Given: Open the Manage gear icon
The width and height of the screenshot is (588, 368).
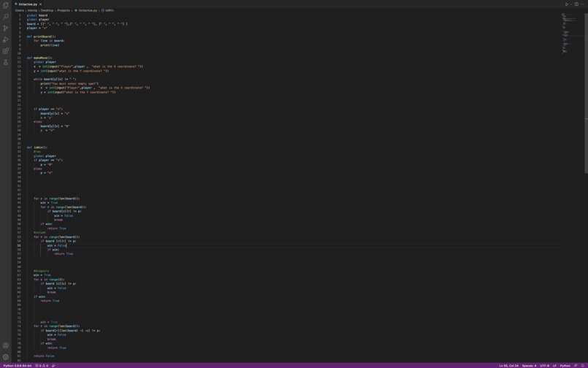Looking at the screenshot, I should click(x=6, y=357).
